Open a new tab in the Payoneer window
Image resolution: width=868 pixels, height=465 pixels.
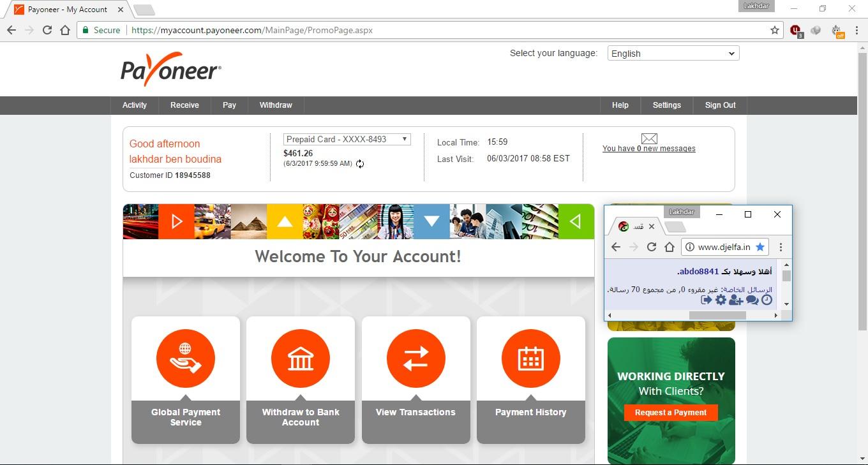click(x=144, y=10)
